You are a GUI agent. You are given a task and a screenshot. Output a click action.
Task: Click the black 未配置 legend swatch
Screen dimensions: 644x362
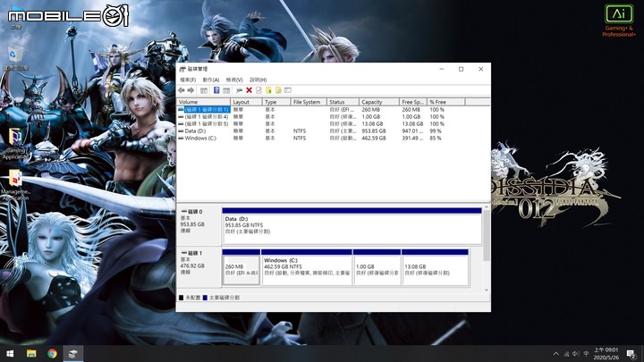coord(181,298)
